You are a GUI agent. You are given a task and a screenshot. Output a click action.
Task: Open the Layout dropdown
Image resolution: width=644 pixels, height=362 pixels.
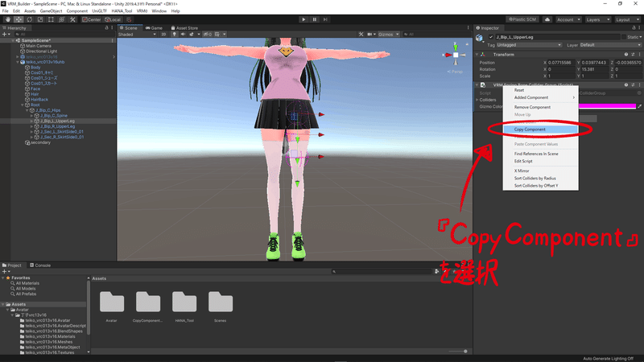coord(627,19)
